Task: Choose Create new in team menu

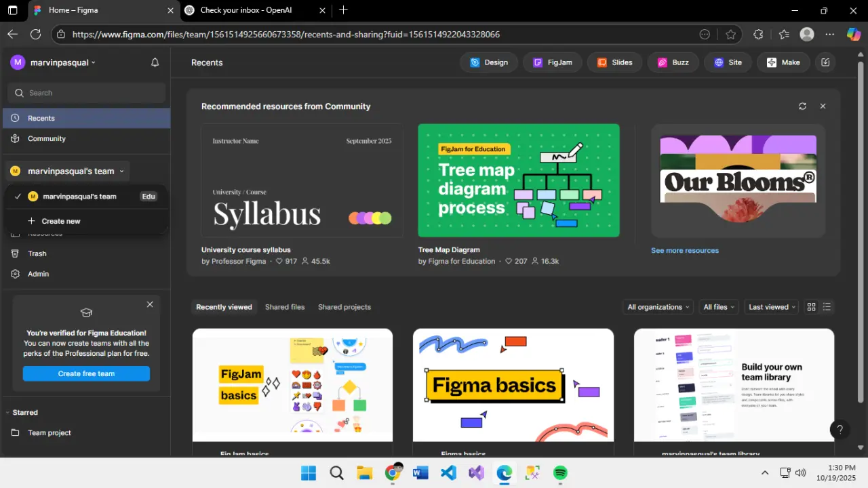Action: pos(85,221)
